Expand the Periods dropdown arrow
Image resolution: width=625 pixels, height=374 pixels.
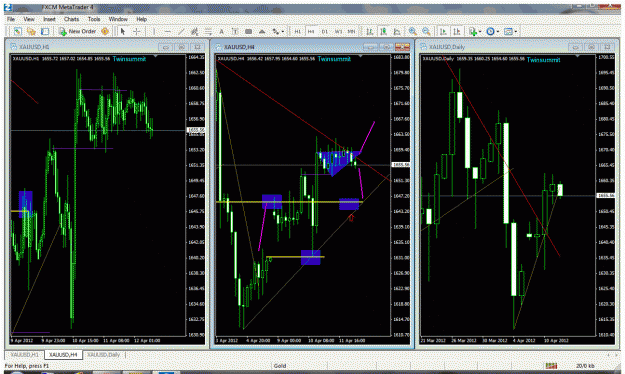[x=498, y=31]
